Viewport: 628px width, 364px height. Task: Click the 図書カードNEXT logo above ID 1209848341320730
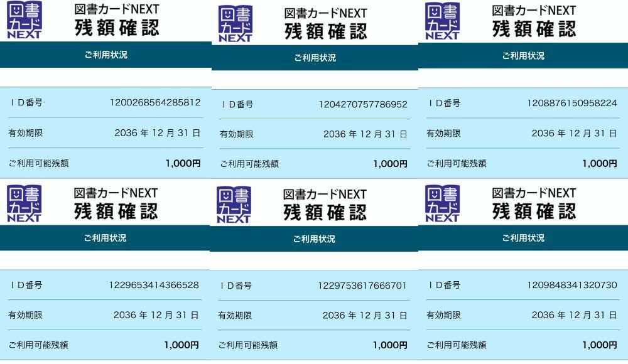[442, 203]
